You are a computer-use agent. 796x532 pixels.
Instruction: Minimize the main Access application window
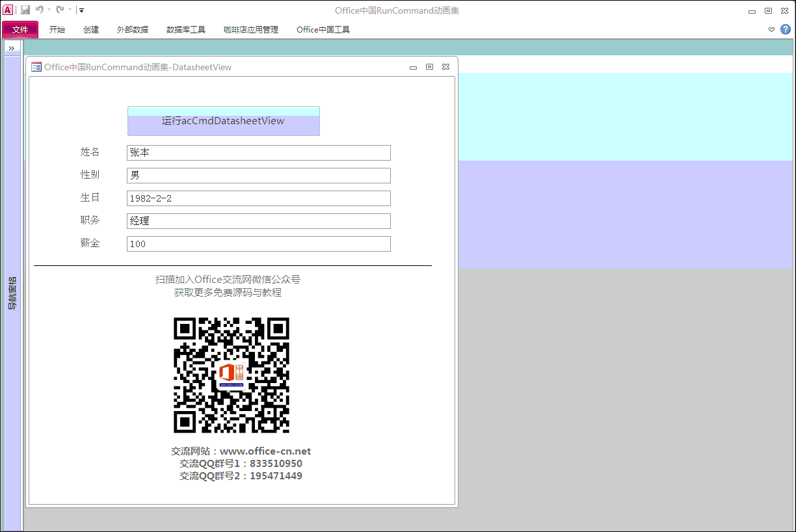pyautogui.click(x=752, y=11)
